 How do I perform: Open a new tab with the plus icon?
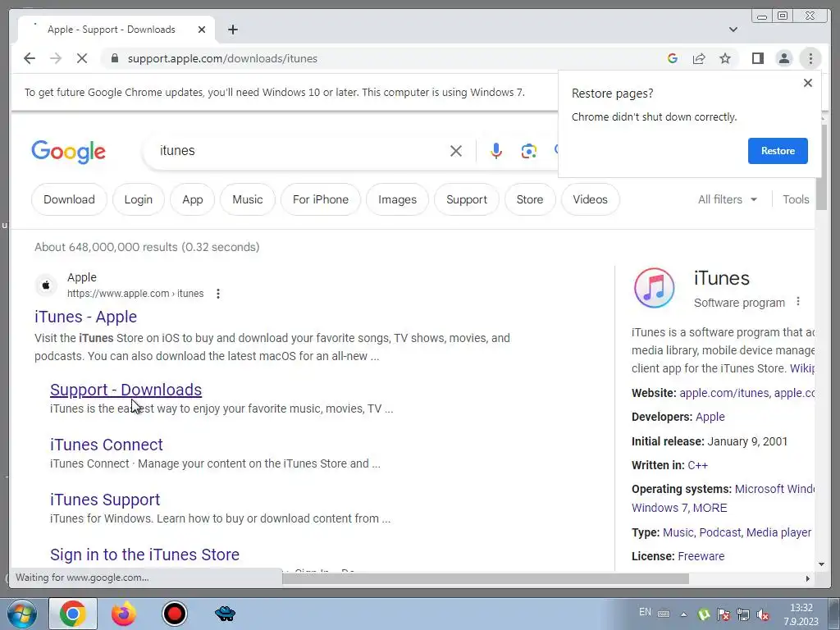point(232,30)
